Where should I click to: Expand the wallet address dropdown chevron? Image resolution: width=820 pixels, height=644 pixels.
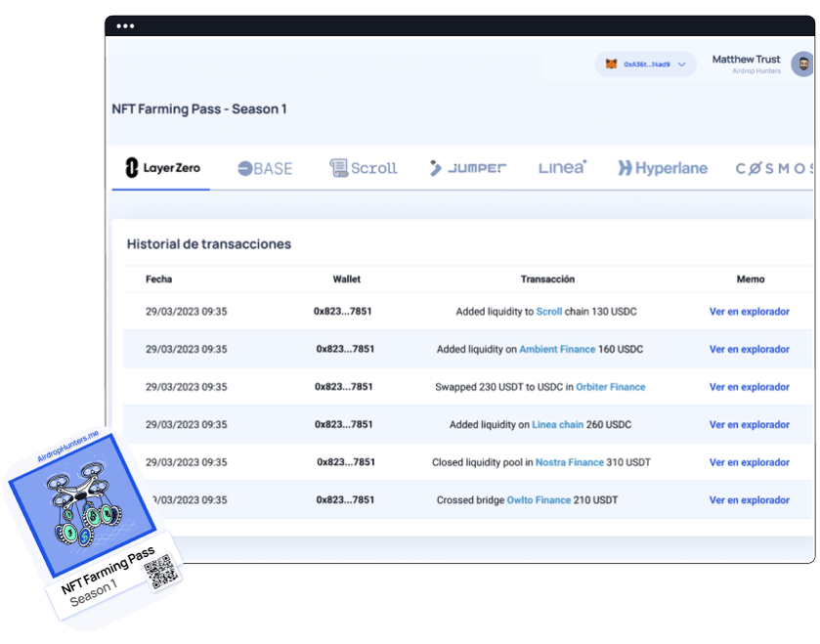[681, 64]
